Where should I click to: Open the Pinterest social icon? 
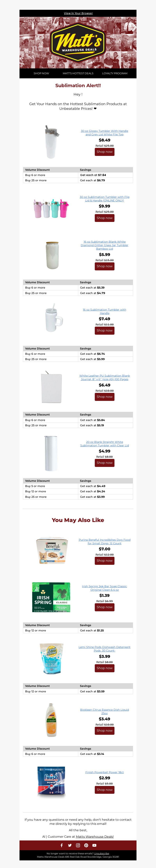tap(86, 845)
